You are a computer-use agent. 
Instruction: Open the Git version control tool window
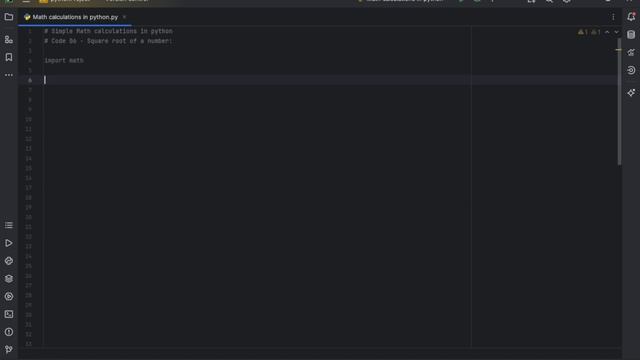coord(9,349)
